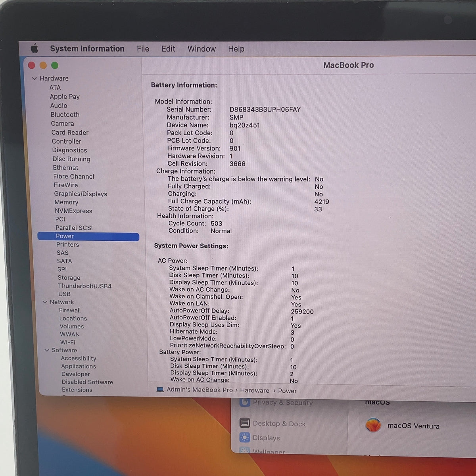Screen dimensions: 476x476
Task: Click serial number D868343B3UPH06FAY
Action: click(x=265, y=109)
